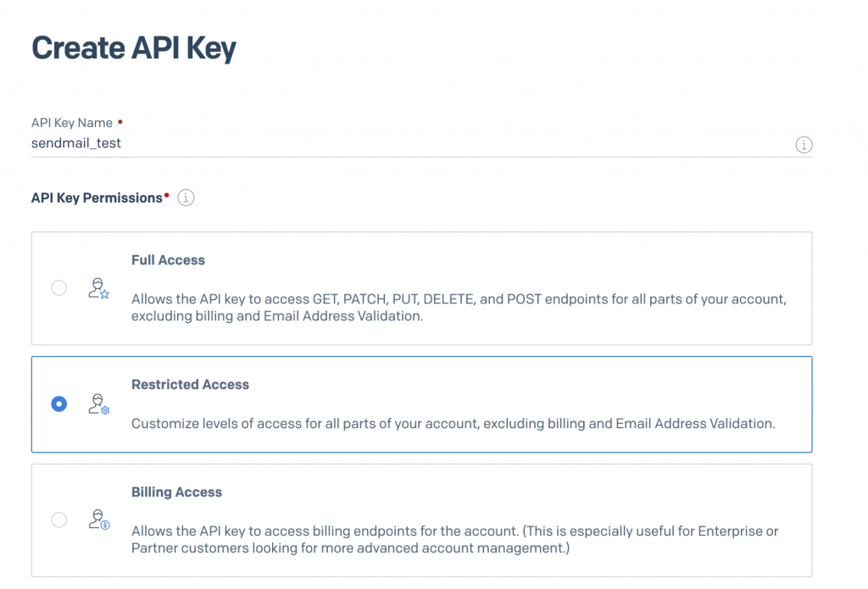
Task: Click the red asterisk after API Key Permissions
Action: (167, 196)
